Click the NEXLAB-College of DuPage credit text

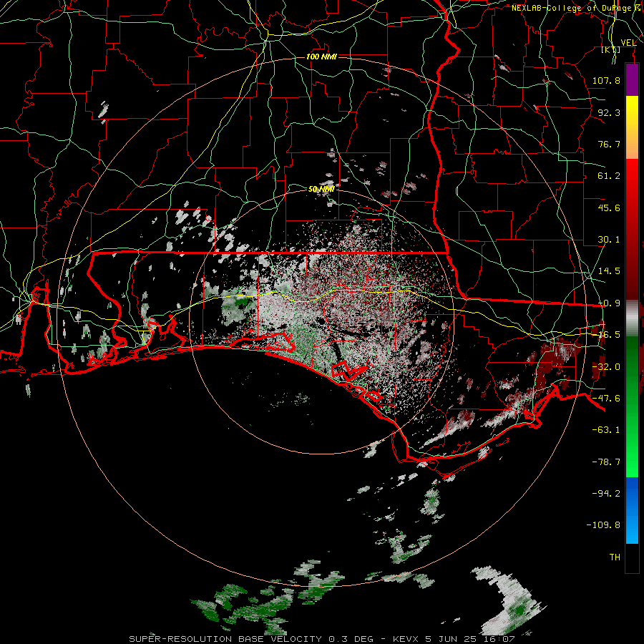pos(576,8)
